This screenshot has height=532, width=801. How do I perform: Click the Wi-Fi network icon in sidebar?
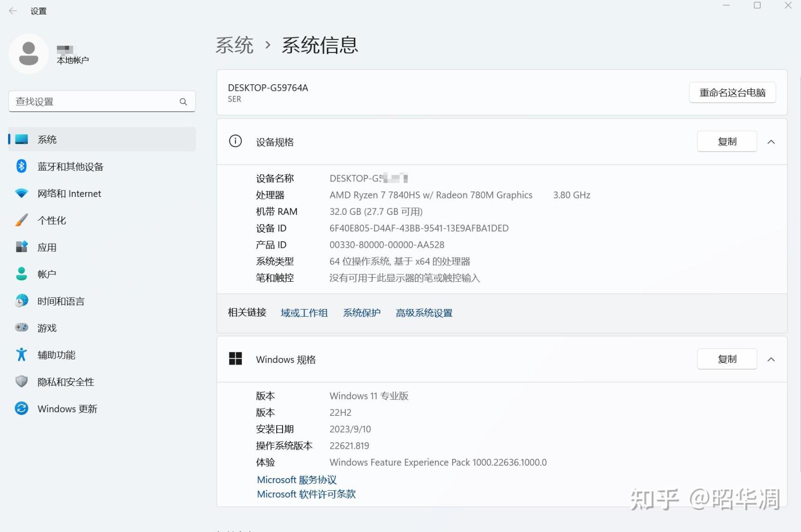tap(21, 193)
